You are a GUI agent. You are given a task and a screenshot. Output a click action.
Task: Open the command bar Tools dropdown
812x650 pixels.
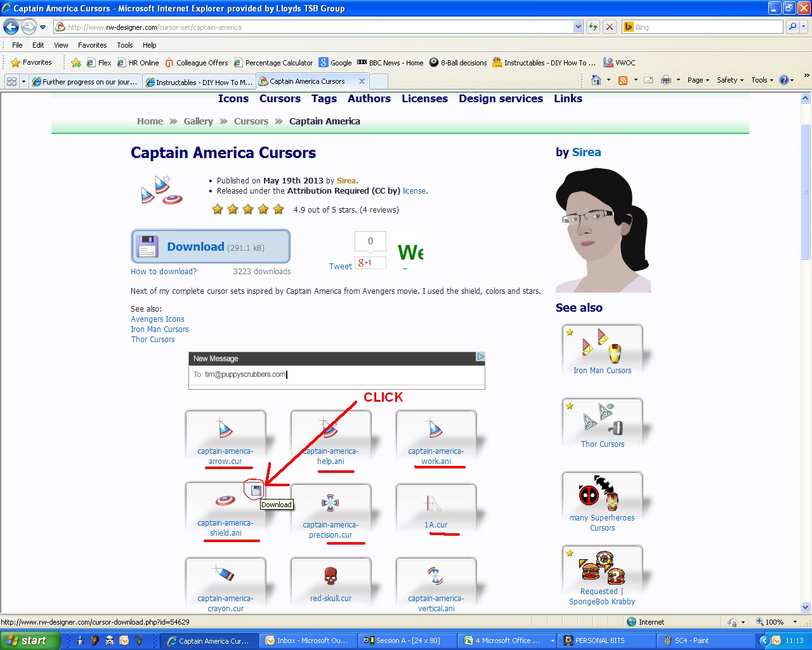(762, 80)
